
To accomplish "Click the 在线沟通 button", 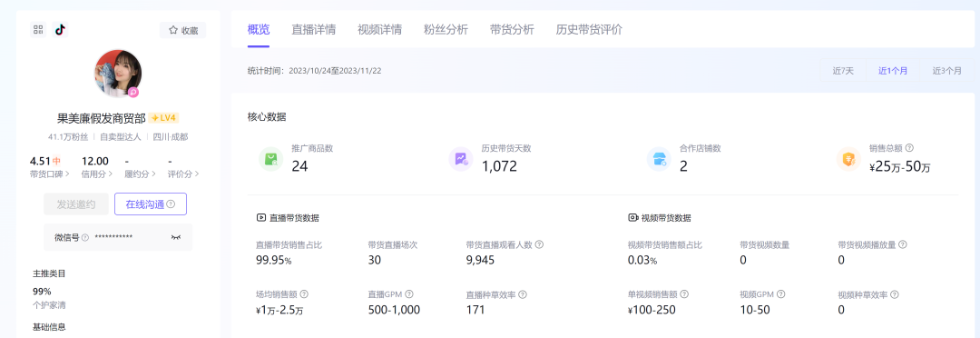I will [x=151, y=204].
